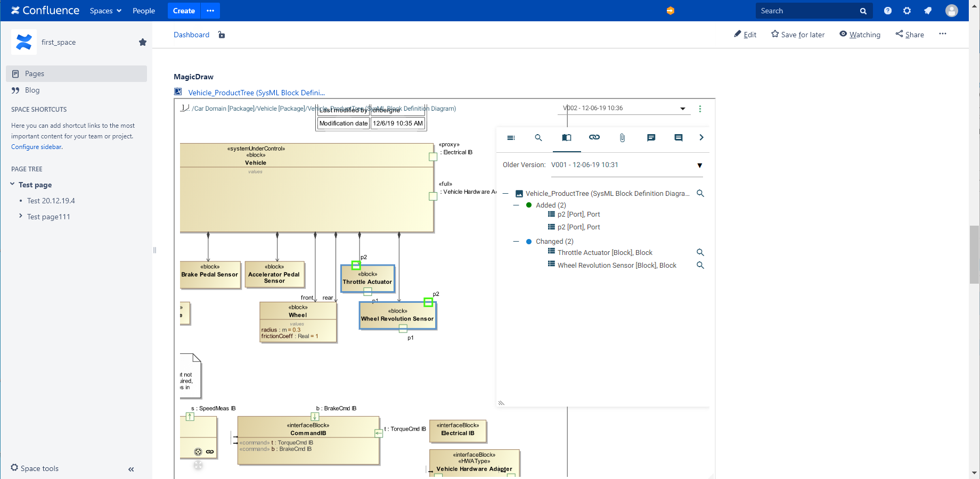Image resolution: width=980 pixels, height=479 pixels.
Task: Open Older Version dropdown V001
Action: point(627,165)
